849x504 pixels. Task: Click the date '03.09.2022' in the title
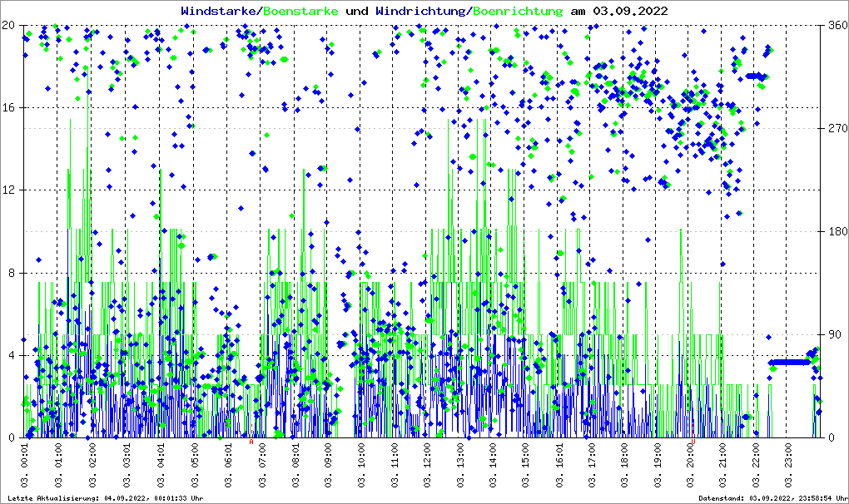629,11
